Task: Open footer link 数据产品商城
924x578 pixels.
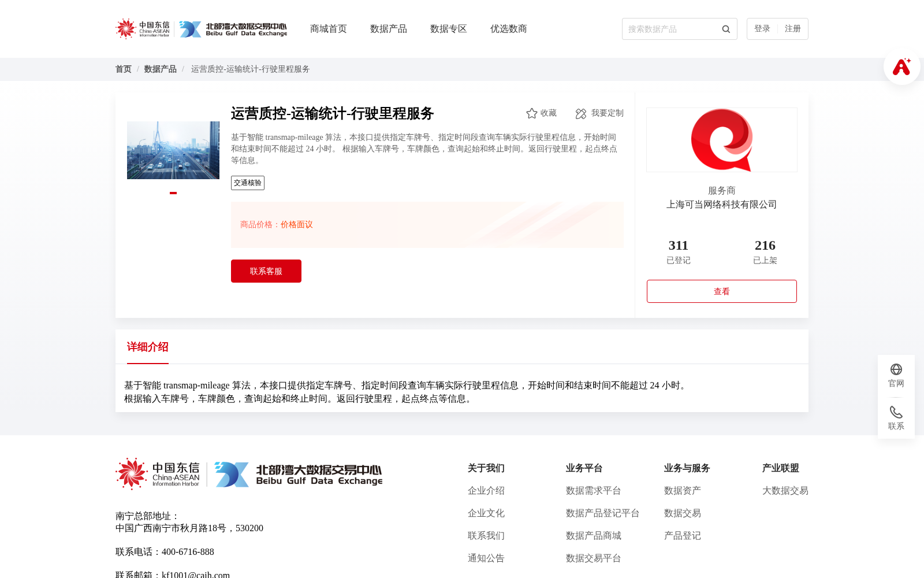Action: pos(594,536)
